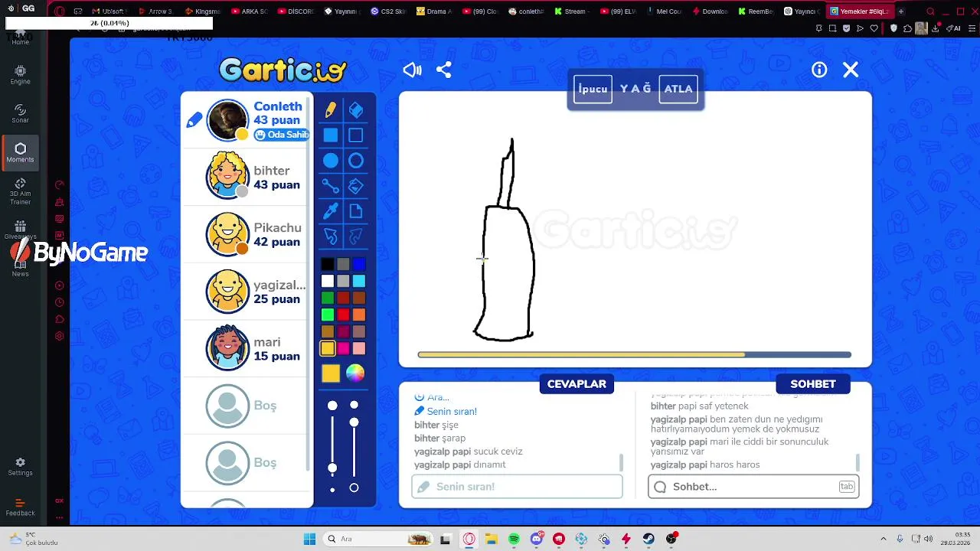Select the pencil drawing tool
The width and height of the screenshot is (980, 551).
point(330,110)
